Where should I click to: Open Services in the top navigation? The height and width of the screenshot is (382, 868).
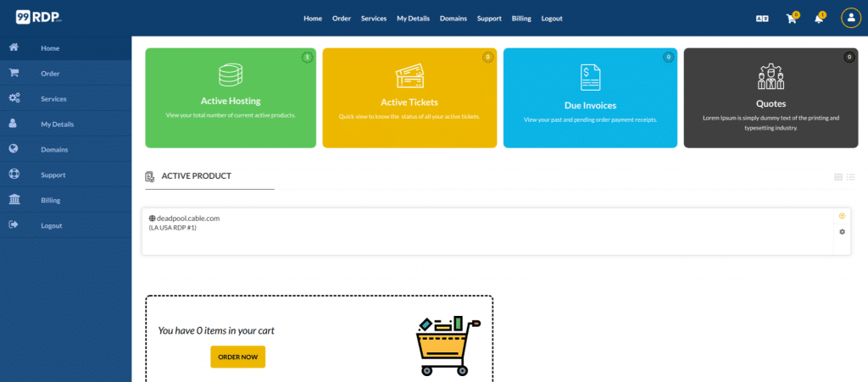click(373, 19)
